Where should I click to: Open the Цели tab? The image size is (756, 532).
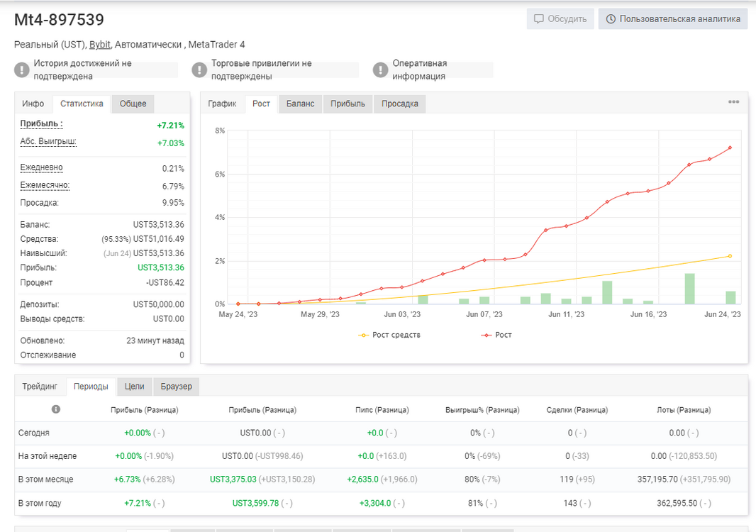pyautogui.click(x=134, y=387)
